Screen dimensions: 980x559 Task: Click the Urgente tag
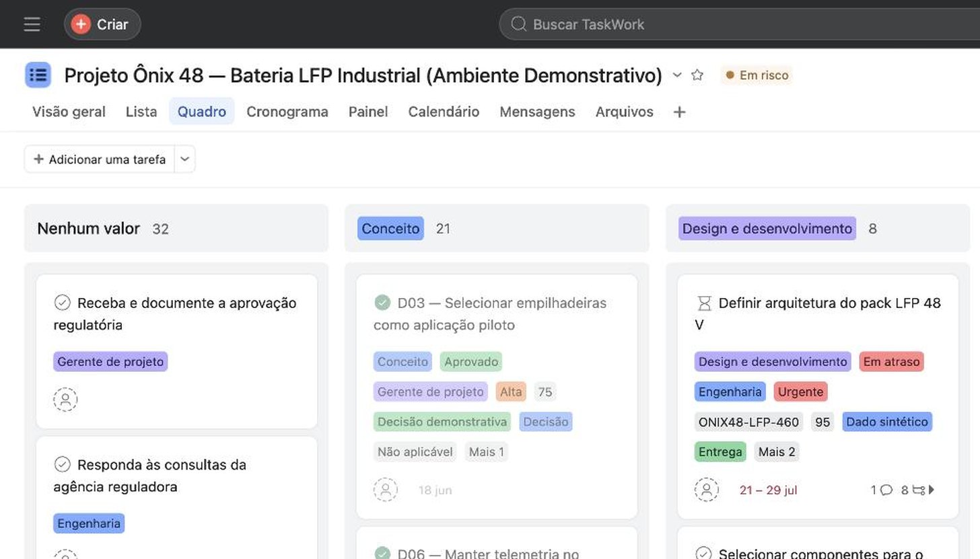[x=800, y=392]
